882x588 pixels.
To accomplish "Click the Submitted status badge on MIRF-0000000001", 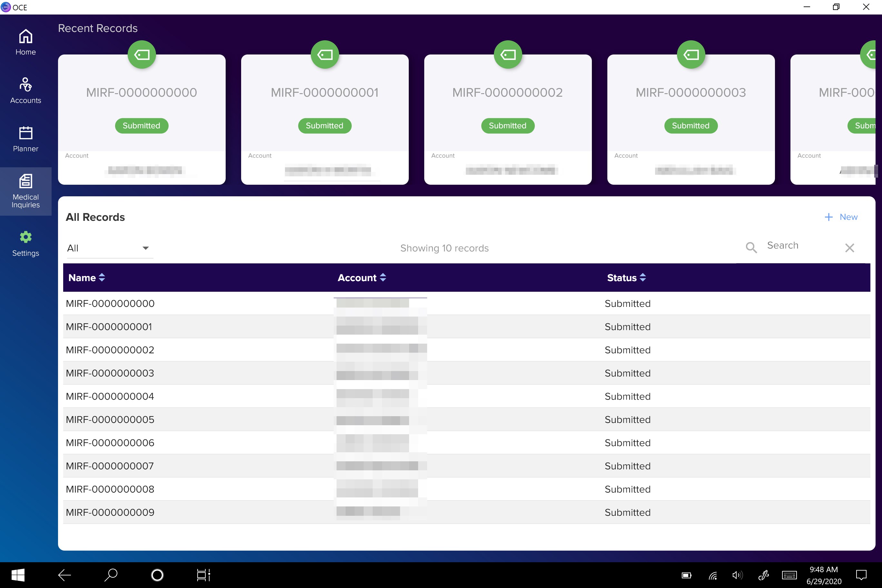I will (325, 126).
